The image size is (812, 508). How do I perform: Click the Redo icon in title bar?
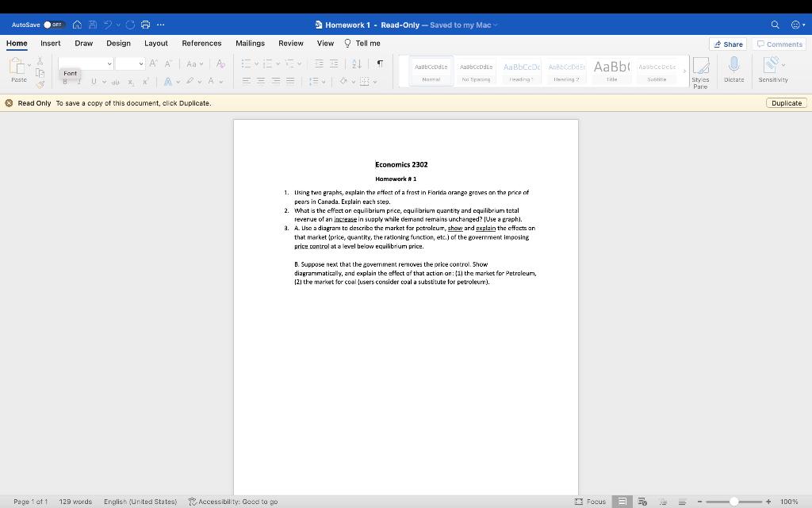130,25
